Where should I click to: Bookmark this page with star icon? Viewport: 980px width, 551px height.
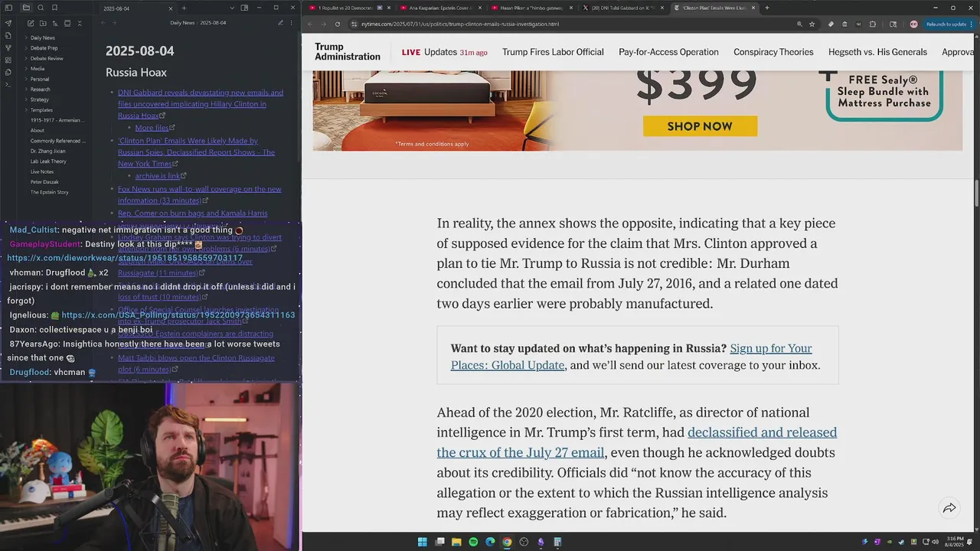(x=812, y=24)
